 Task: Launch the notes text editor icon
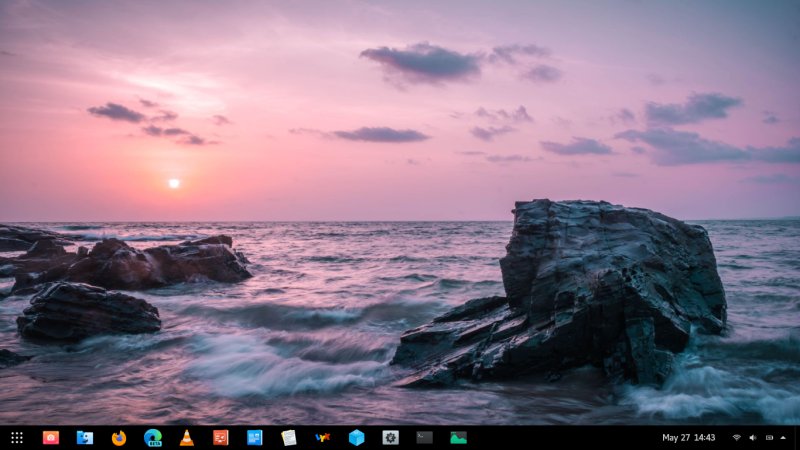(289, 438)
